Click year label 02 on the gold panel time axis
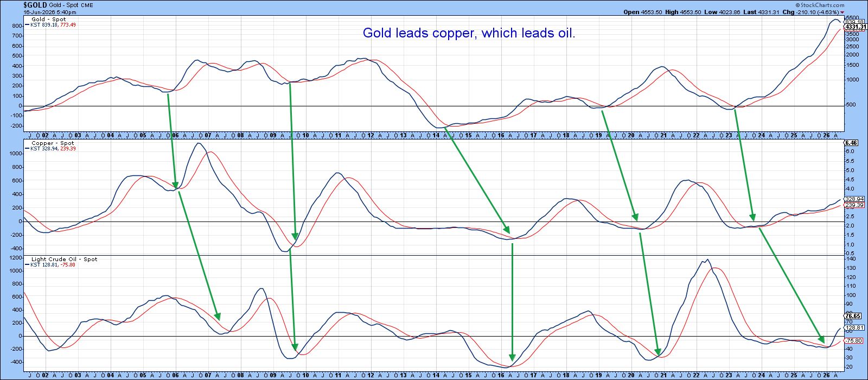This screenshot has height=380, width=868. [x=46, y=135]
